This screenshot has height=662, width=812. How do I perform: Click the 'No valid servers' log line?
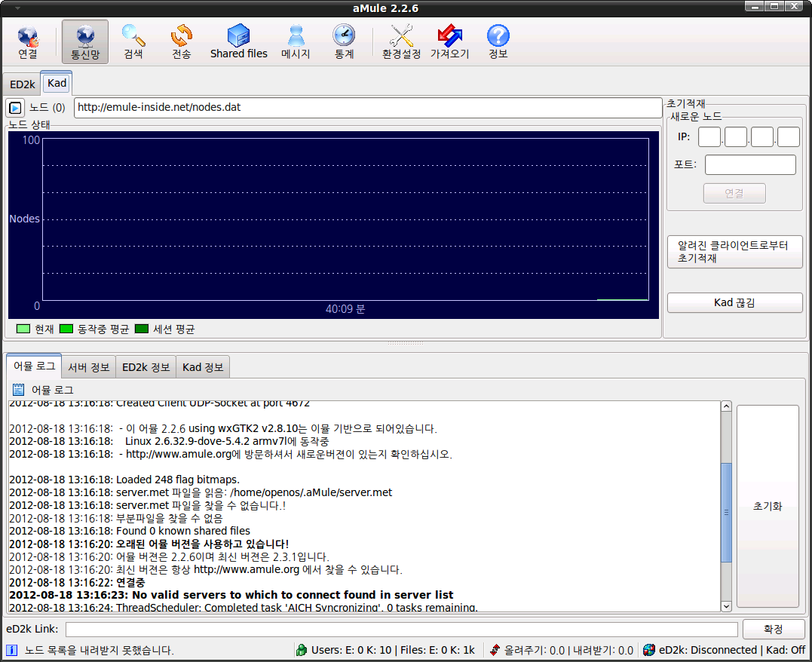point(231,595)
